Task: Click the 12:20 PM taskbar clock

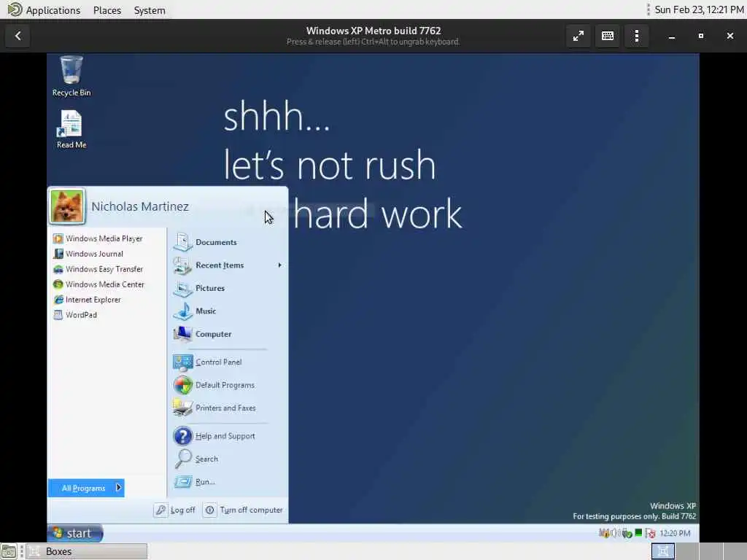Action: [675, 533]
